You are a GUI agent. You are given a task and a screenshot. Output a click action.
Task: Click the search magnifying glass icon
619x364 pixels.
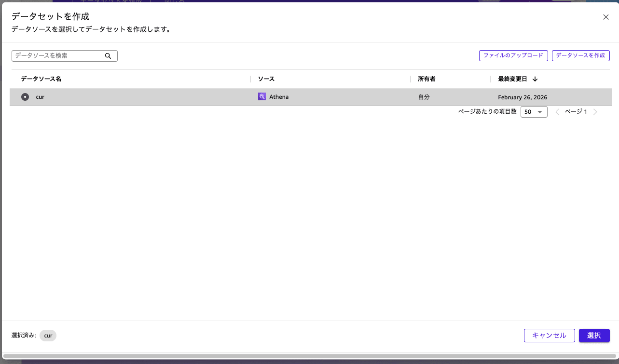tap(108, 55)
